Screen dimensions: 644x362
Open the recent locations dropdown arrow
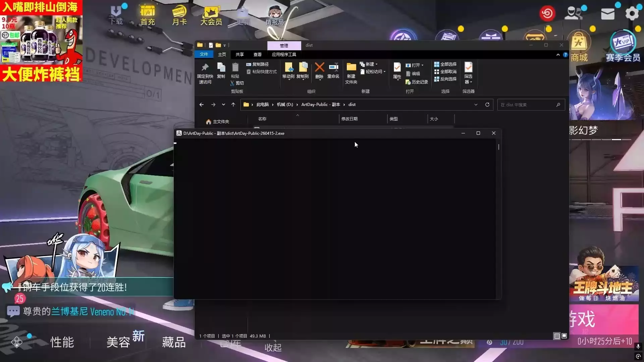pyautogui.click(x=223, y=105)
